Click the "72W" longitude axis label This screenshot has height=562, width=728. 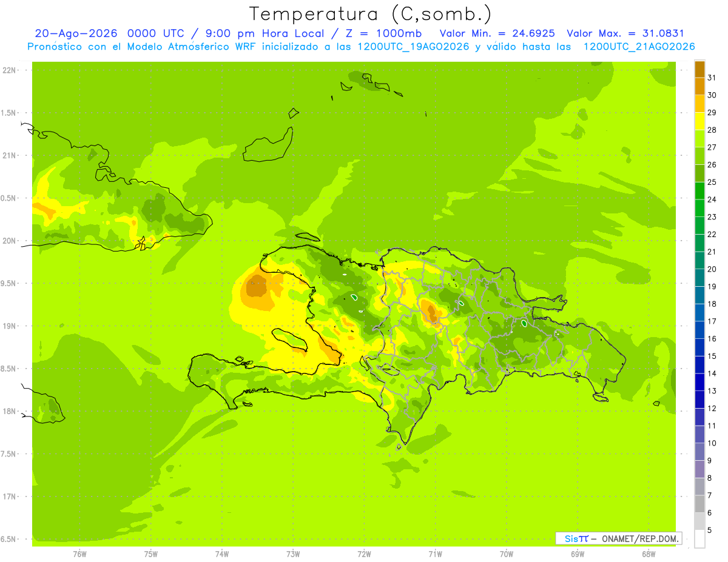coord(364,554)
